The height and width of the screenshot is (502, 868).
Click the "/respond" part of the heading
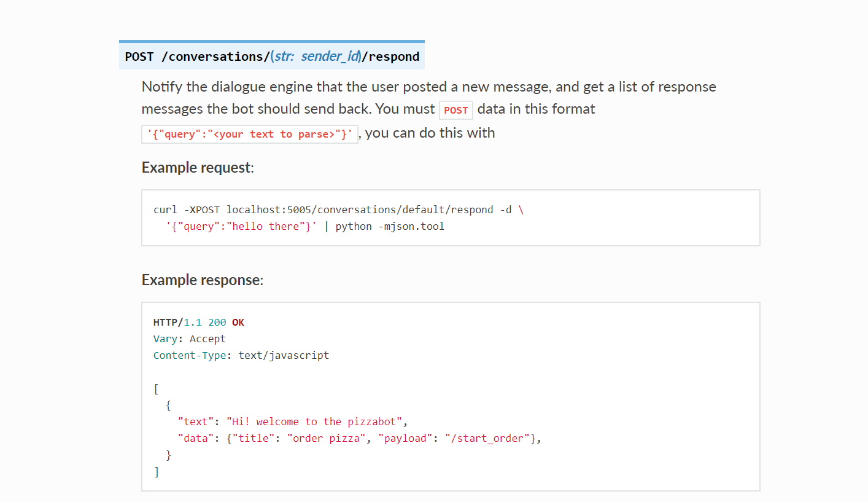[x=391, y=57]
